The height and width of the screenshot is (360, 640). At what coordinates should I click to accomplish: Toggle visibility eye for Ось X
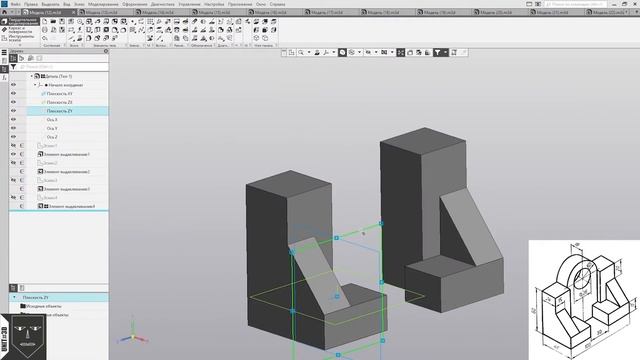pos(13,119)
